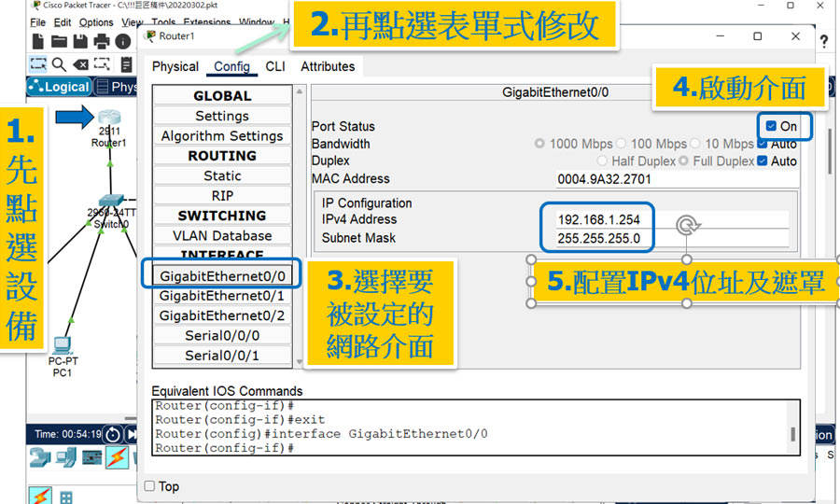Click the IOS commands box scrollbar
The height and width of the screenshot is (504, 840).
tap(792, 433)
